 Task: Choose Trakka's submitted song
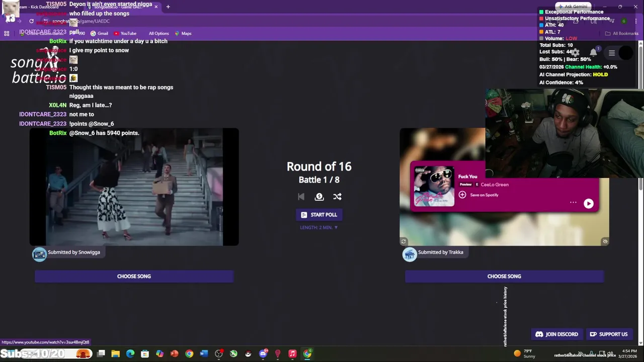coord(504,276)
